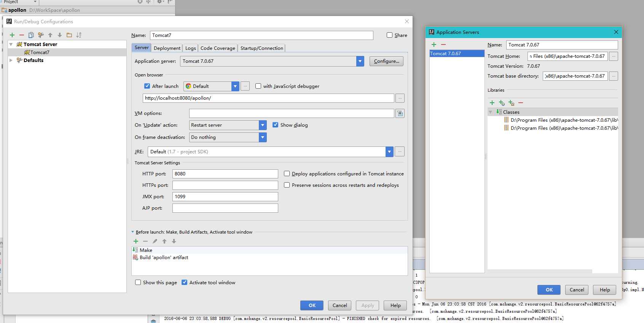The height and width of the screenshot is (323, 644).
Task: Open the Default browser dropdown
Action: (x=235, y=86)
